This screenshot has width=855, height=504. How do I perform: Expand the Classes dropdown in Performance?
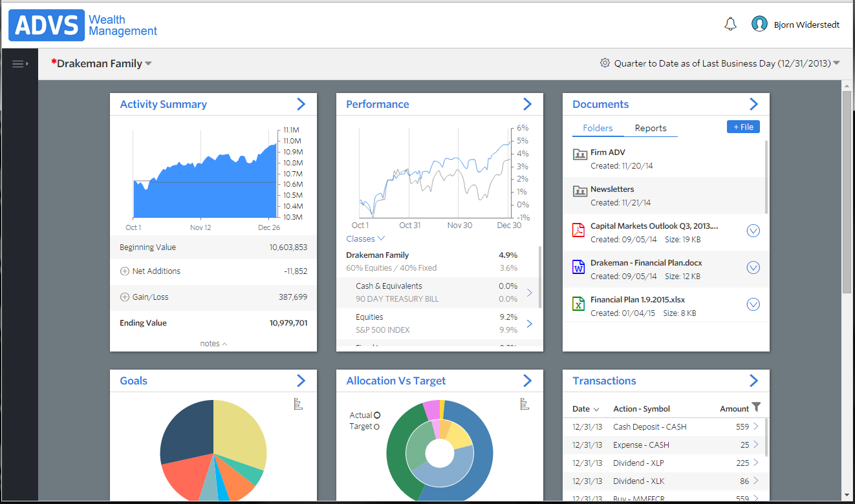pyautogui.click(x=365, y=238)
